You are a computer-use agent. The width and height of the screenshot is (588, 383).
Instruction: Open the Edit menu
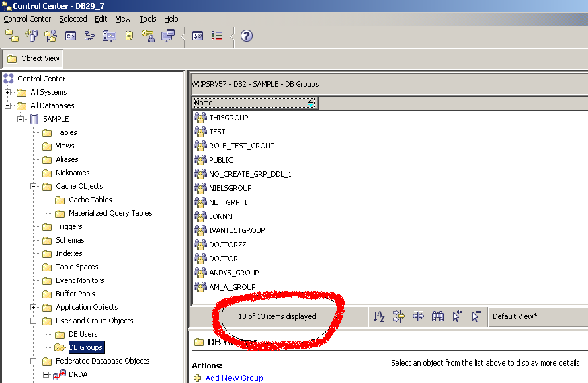(101, 19)
